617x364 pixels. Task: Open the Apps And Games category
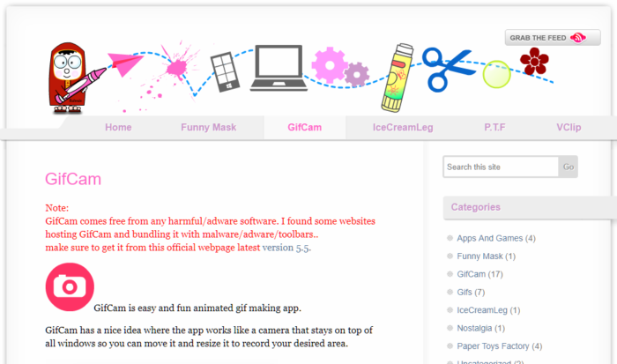pyautogui.click(x=489, y=238)
